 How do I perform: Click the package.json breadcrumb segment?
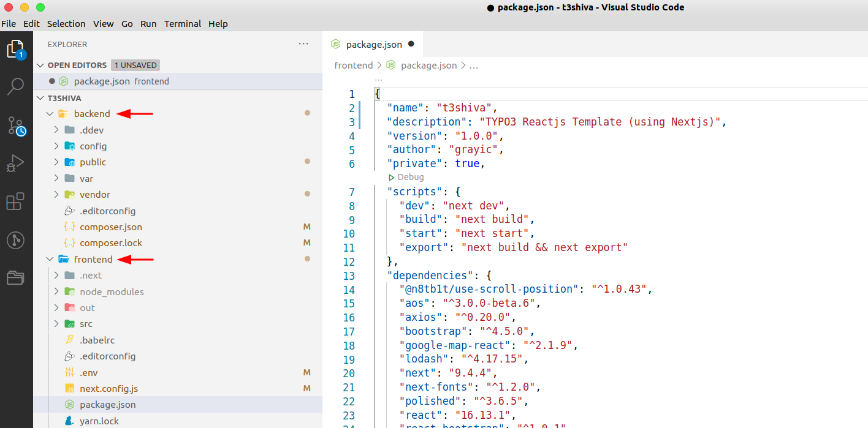[428, 66]
